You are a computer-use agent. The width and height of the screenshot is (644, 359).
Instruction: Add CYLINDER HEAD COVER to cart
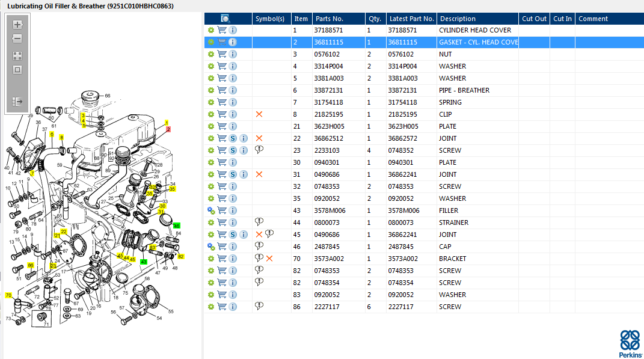pyautogui.click(x=222, y=30)
